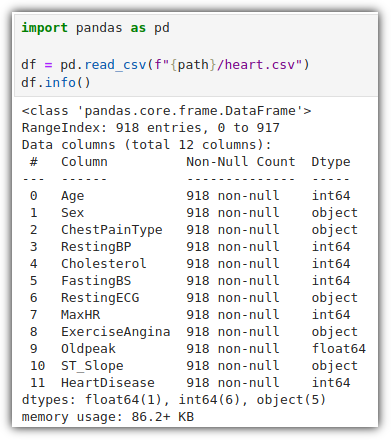Select the Age row in output
Viewport: 391px width, 440px height.
tap(190, 196)
